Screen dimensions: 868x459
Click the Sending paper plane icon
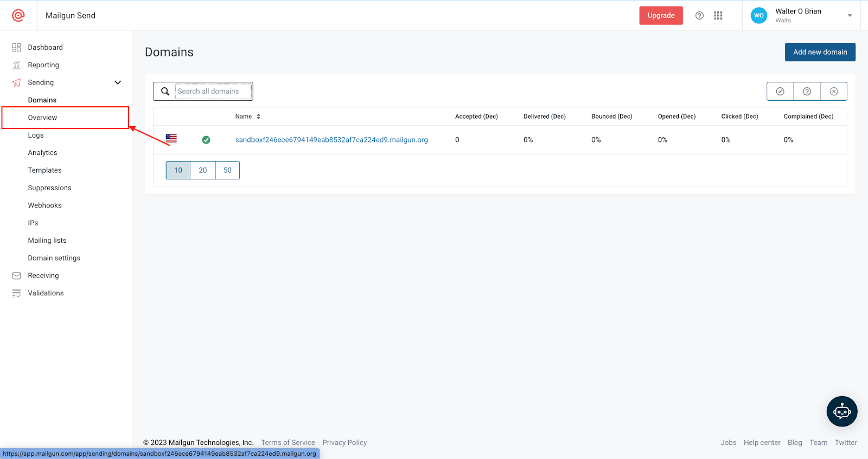tap(17, 83)
